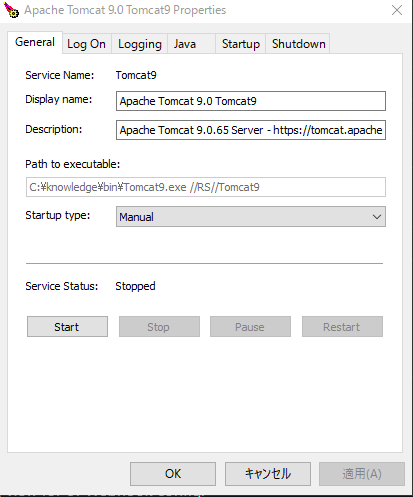
Task: Click the Display name label
Action: (59, 99)
